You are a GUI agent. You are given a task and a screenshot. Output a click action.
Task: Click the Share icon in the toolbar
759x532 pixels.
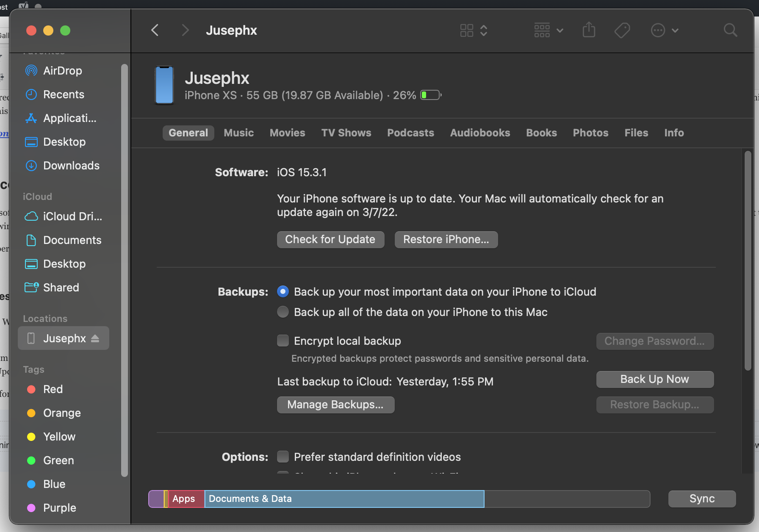[x=589, y=30]
